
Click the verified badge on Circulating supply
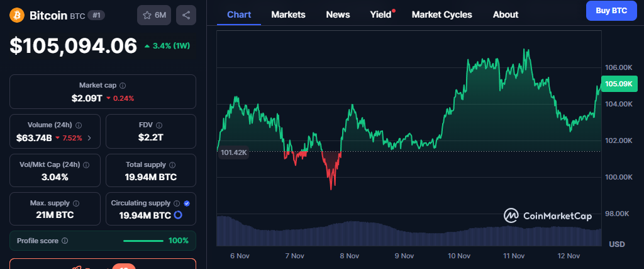[187, 203]
